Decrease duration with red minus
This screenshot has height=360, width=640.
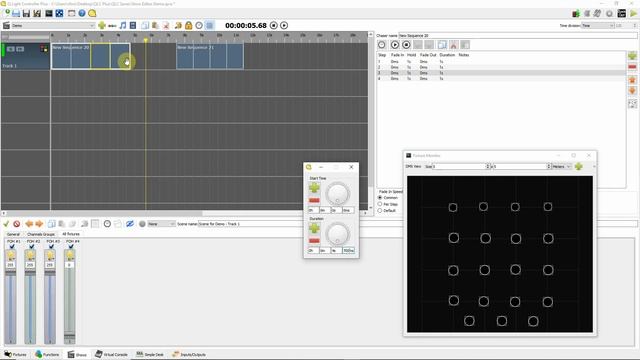tap(314, 240)
